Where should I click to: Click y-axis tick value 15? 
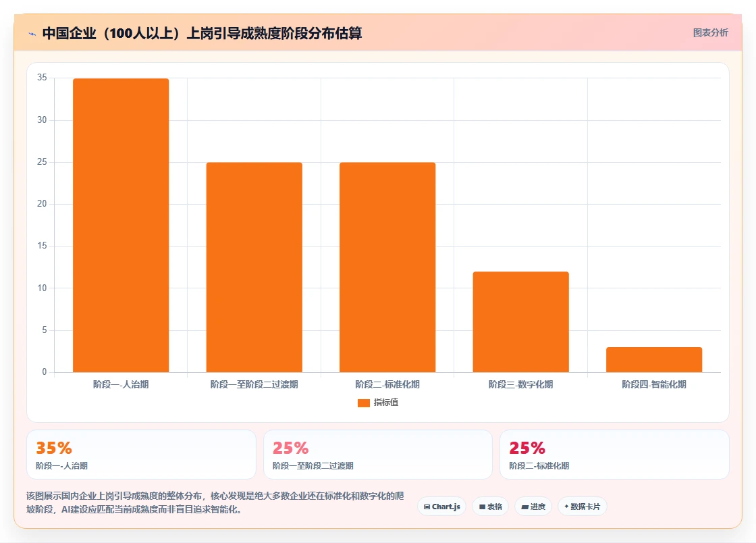42,246
